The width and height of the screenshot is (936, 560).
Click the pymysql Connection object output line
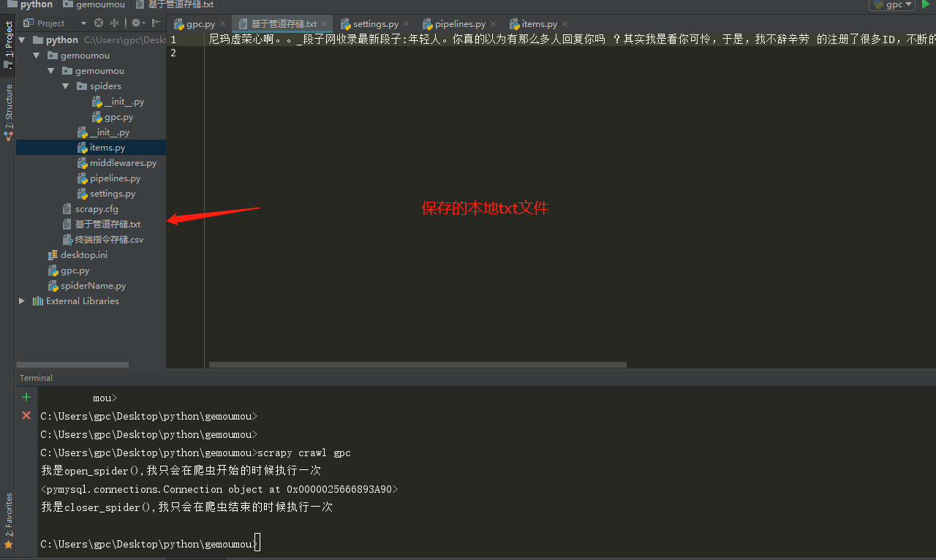tap(219, 489)
